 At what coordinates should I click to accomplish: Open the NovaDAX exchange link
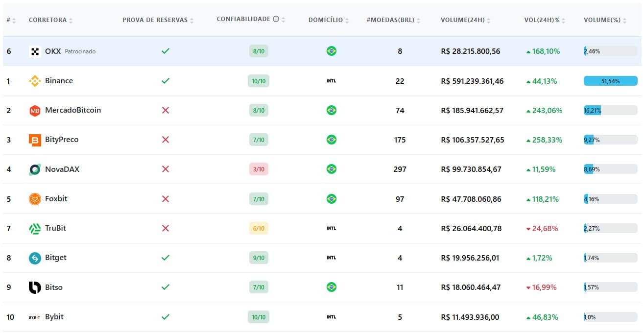tap(62, 169)
